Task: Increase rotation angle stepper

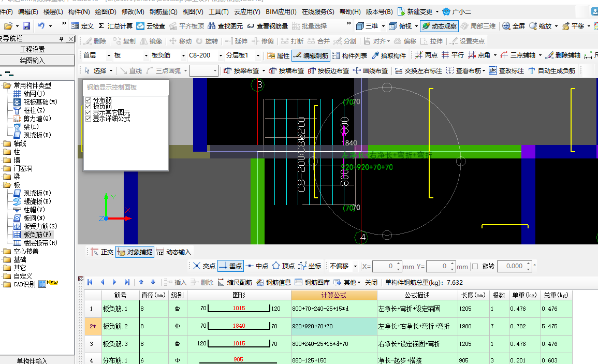Action: pyautogui.click(x=528, y=264)
